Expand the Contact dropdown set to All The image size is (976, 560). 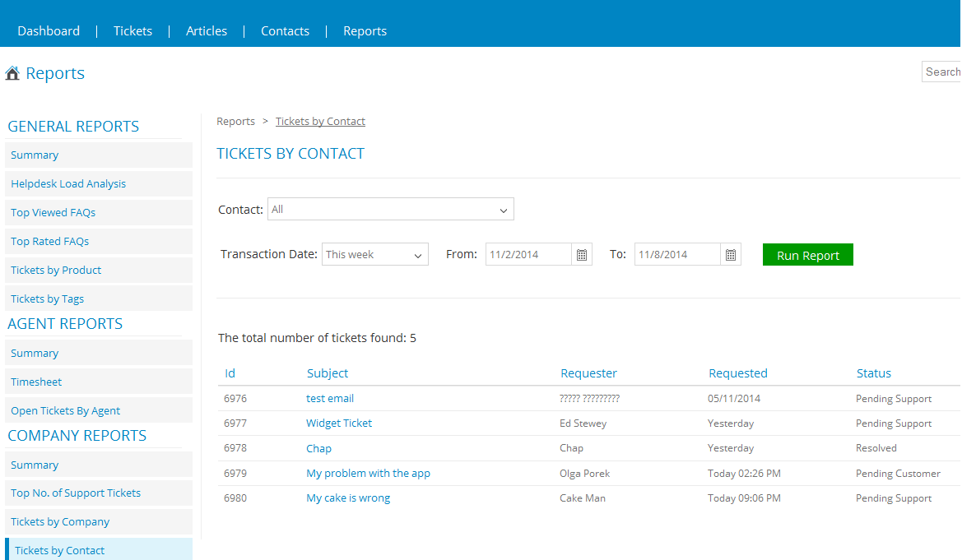(x=391, y=209)
